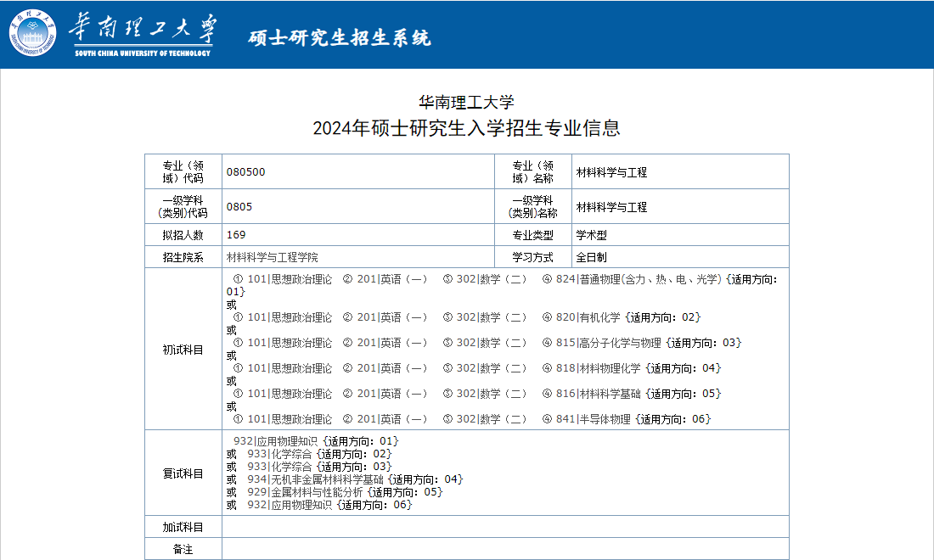Viewport: 934px width, 560px height.
Task: Click the 招生院系 label
Action: coord(183,257)
